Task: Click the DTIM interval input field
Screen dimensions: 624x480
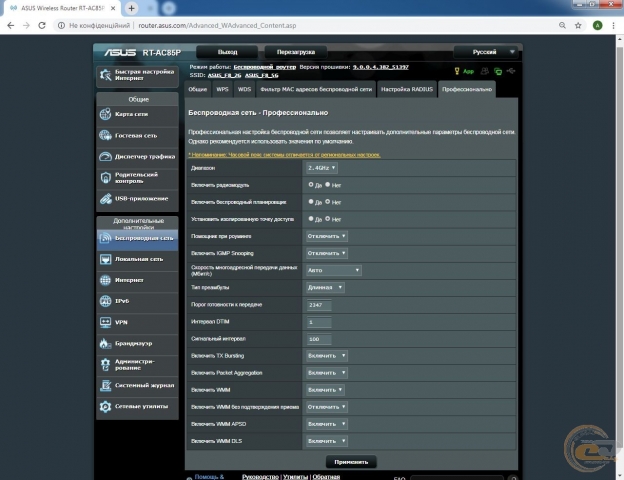Action: (x=319, y=322)
